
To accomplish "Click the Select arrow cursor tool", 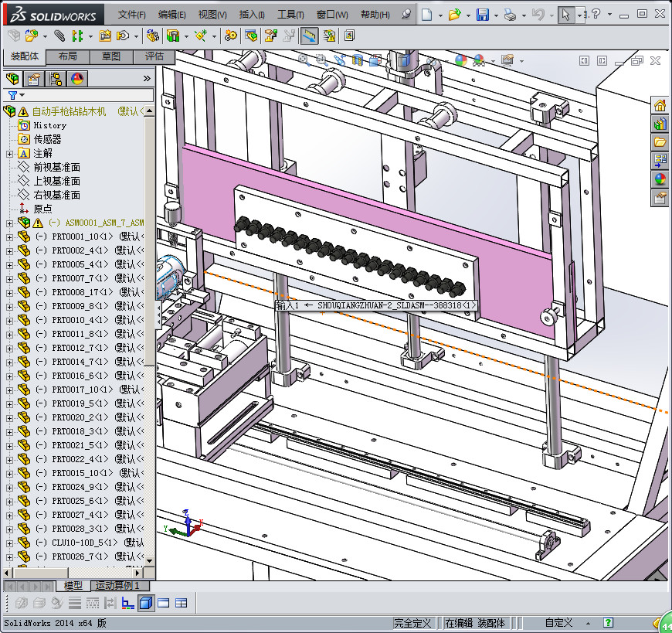I will (x=566, y=15).
